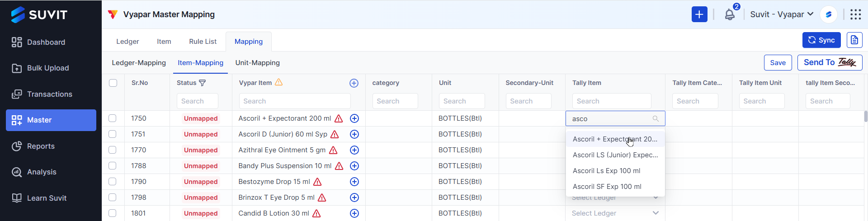The height and width of the screenshot is (221, 868).
Task: Click plus icon for Ascoril D (Junior) row
Action: (354, 134)
